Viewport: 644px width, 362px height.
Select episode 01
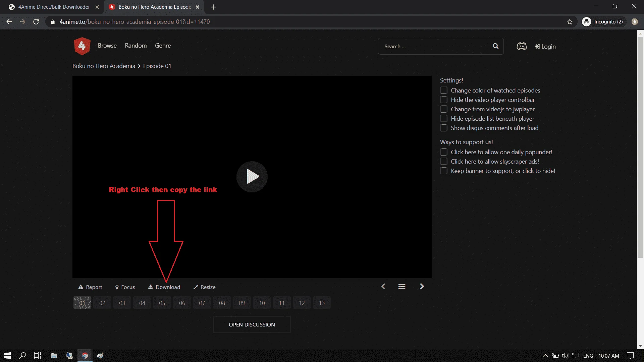click(x=82, y=303)
